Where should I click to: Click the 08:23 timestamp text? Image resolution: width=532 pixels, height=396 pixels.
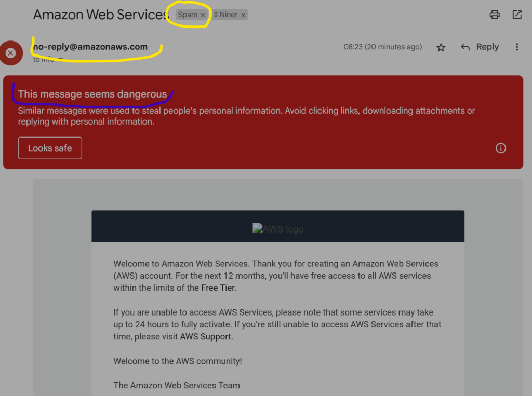point(383,47)
